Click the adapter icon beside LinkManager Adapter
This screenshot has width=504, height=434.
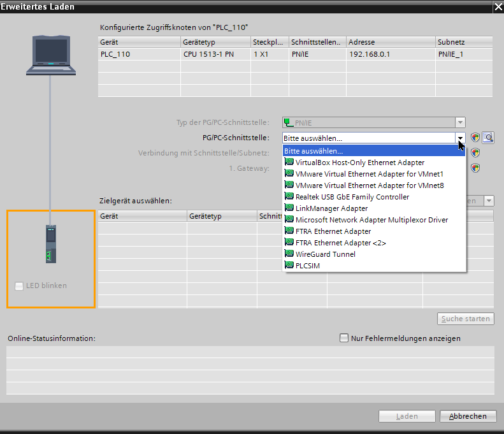[289, 208]
